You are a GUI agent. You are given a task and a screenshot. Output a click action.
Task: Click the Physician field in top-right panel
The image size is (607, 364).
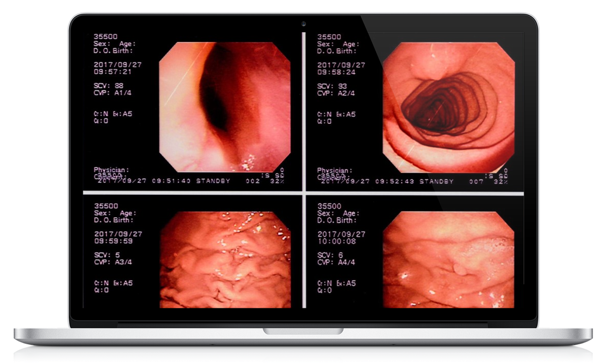(335, 170)
